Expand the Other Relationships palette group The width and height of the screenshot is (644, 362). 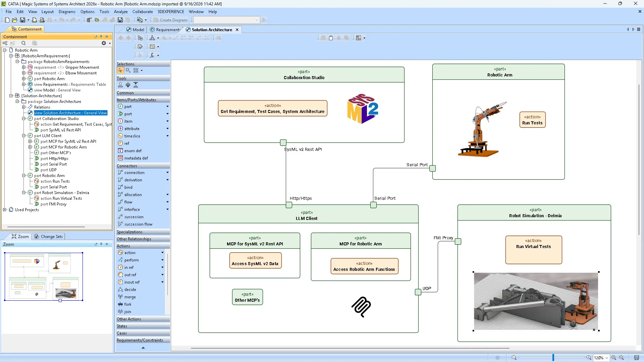click(x=143, y=239)
